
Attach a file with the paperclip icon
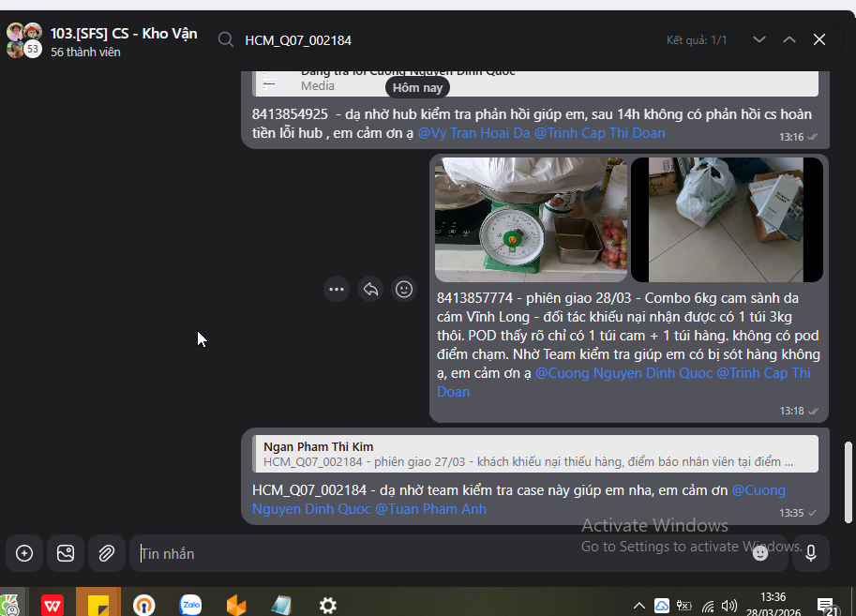(107, 553)
